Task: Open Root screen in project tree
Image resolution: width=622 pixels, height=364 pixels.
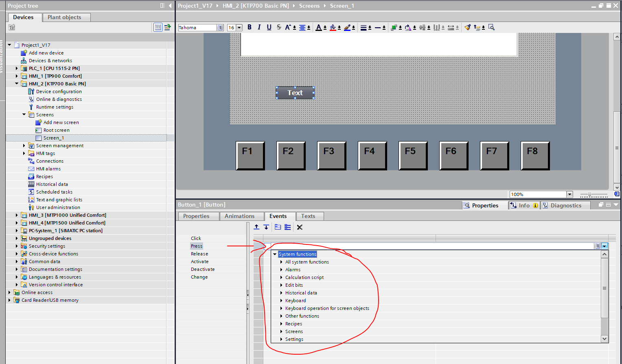Action: [56, 130]
